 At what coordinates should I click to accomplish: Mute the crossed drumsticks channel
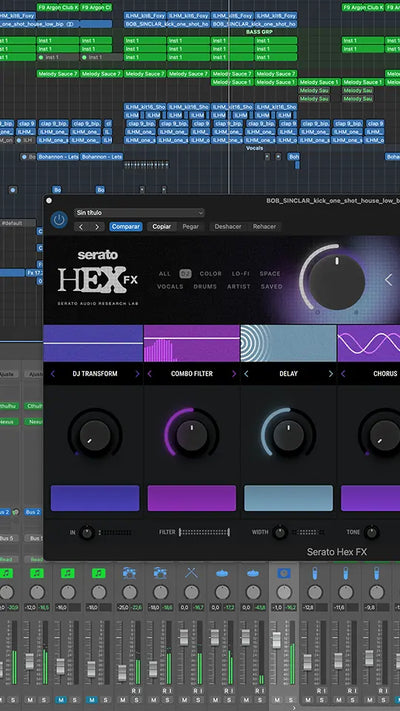[184, 700]
